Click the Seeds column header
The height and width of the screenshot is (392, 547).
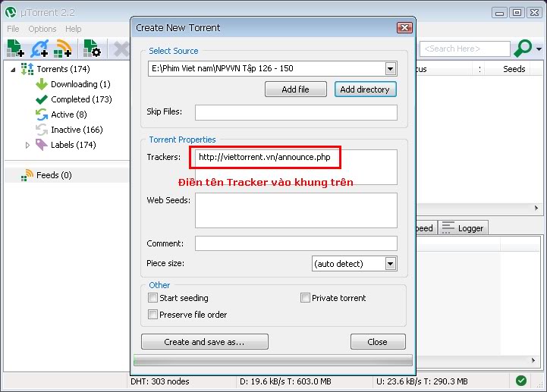pyautogui.click(x=514, y=69)
